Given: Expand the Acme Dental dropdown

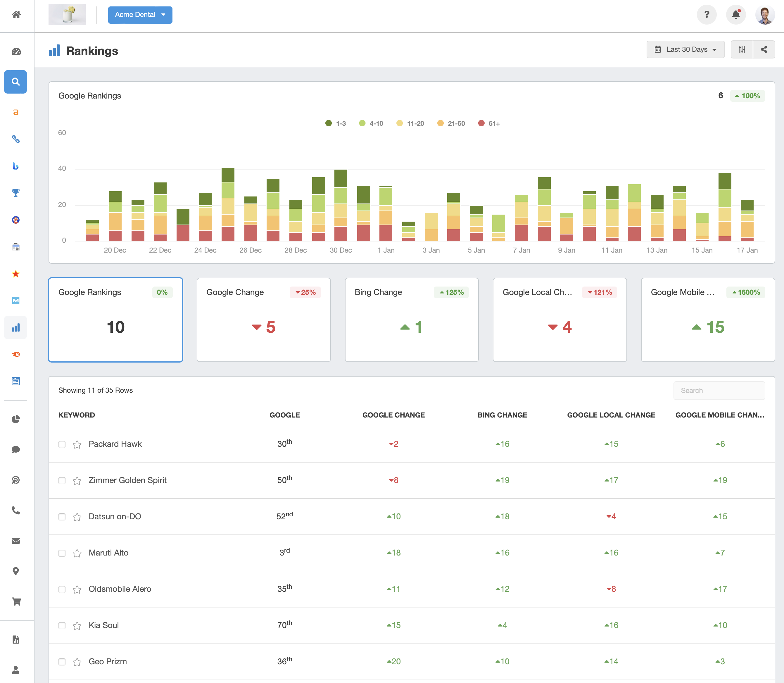Looking at the screenshot, I should [x=140, y=15].
